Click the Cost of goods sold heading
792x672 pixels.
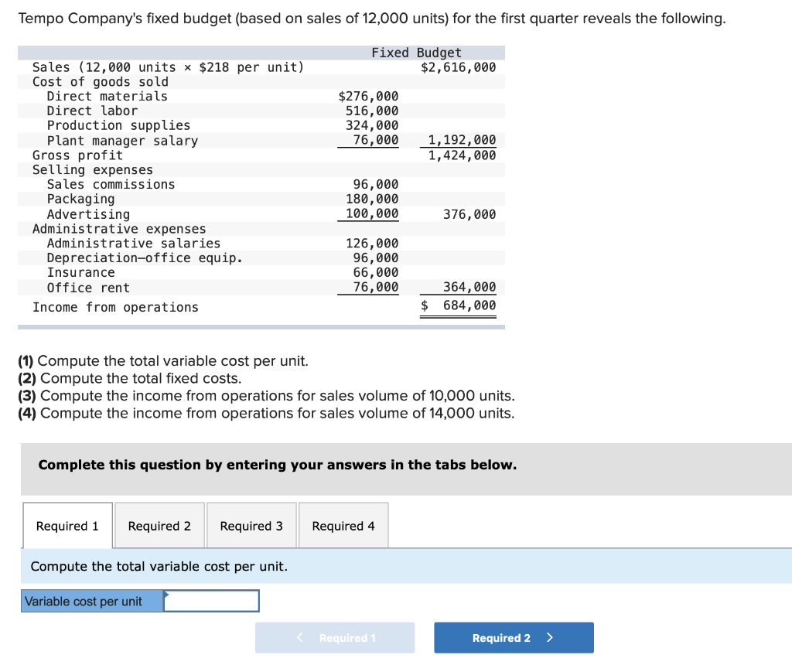tap(100, 82)
